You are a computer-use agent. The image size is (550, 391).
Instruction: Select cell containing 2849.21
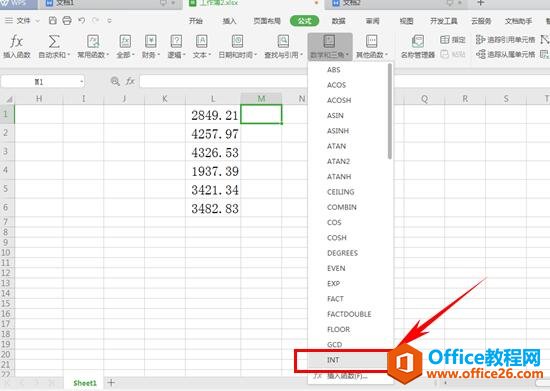click(213, 114)
